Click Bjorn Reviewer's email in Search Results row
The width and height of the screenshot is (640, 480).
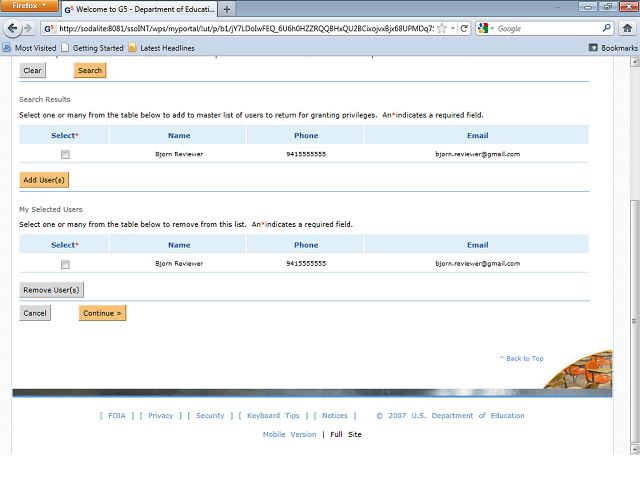point(478,154)
